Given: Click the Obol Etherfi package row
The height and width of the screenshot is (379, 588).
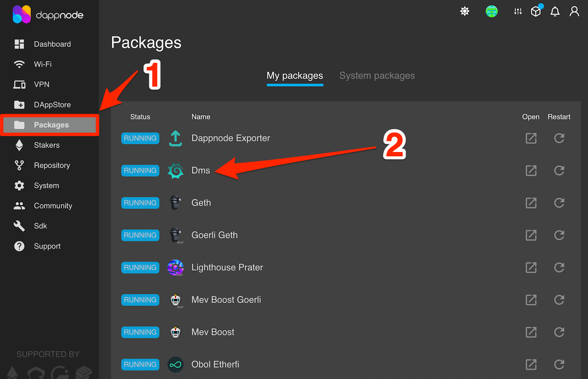Looking at the screenshot, I should (x=215, y=364).
